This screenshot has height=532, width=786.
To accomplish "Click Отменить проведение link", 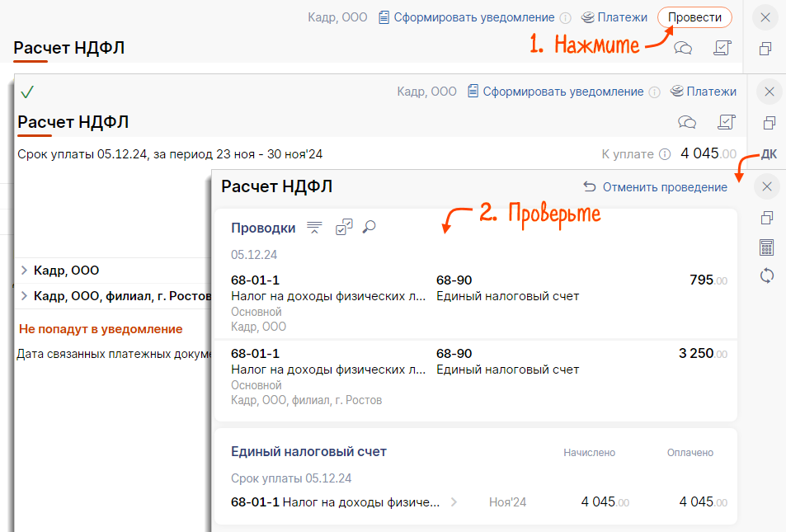I will [x=656, y=187].
